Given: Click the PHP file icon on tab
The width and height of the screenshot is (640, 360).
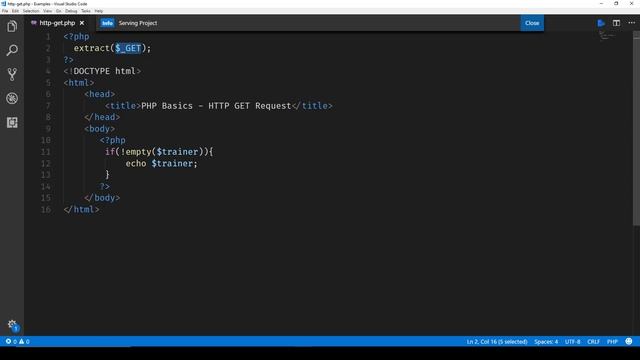Looking at the screenshot, I should point(34,23).
